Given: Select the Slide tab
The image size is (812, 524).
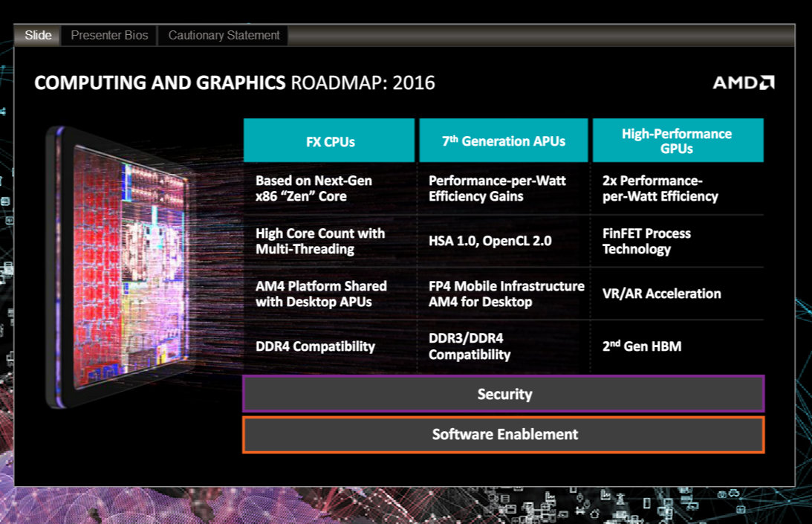Looking at the screenshot, I should (38, 35).
